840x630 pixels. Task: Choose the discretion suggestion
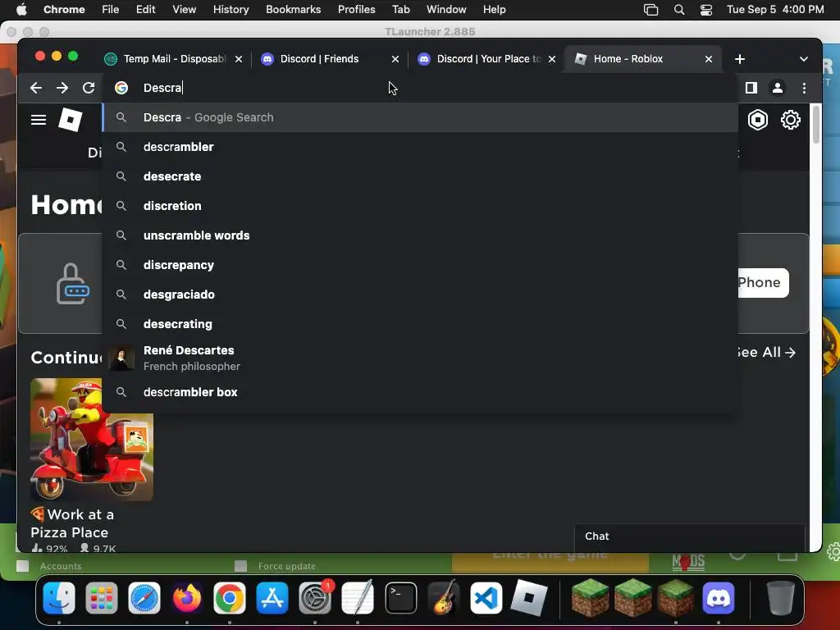pos(420,206)
